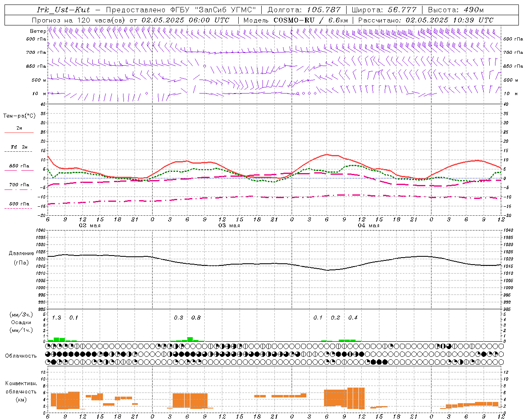The height and width of the screenshot is (420, 525).
Task: Click the Td 2м dew point legend label
Action: coord(19,147)
